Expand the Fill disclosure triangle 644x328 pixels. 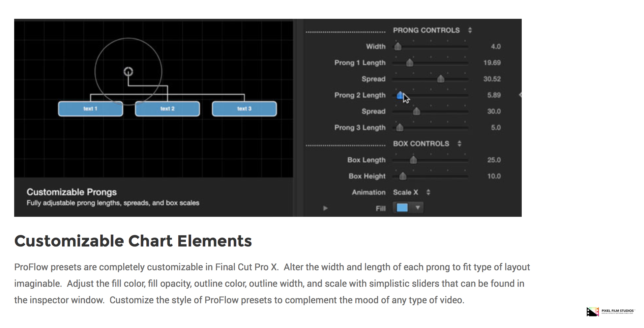325,208
